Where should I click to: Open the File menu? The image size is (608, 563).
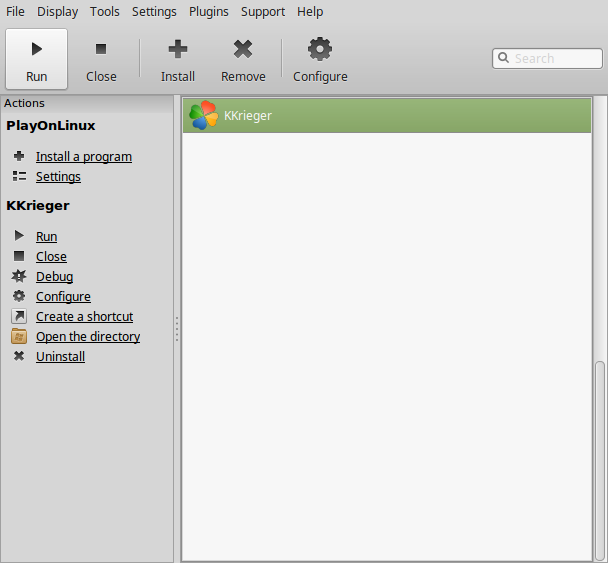tap(15, 12)
